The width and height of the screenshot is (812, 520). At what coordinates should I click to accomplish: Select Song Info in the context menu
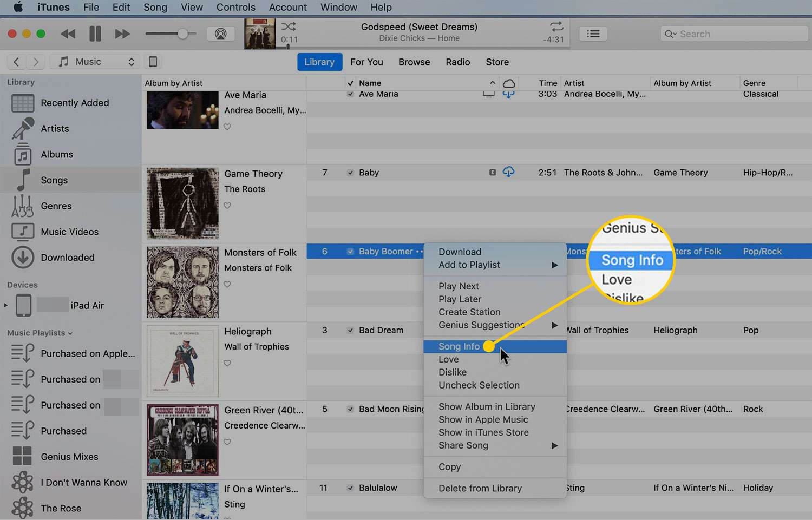pyautogui.click(x=495, y=346)
